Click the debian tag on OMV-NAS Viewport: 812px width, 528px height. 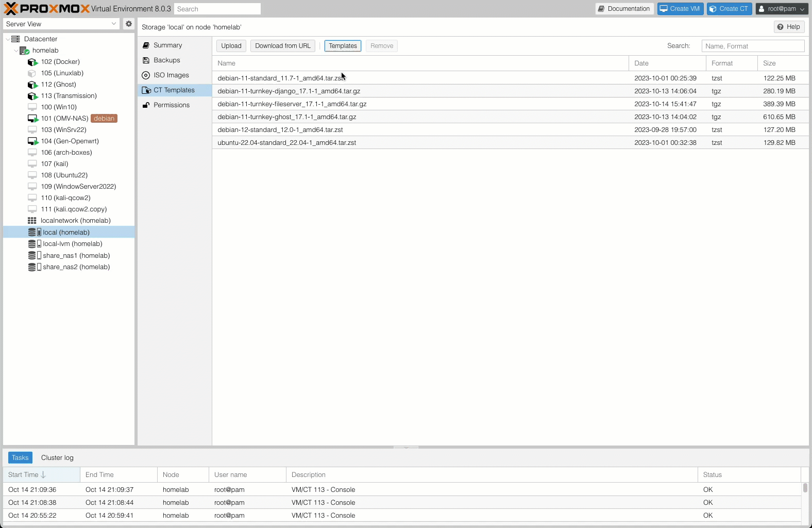[x=104, y=119]
